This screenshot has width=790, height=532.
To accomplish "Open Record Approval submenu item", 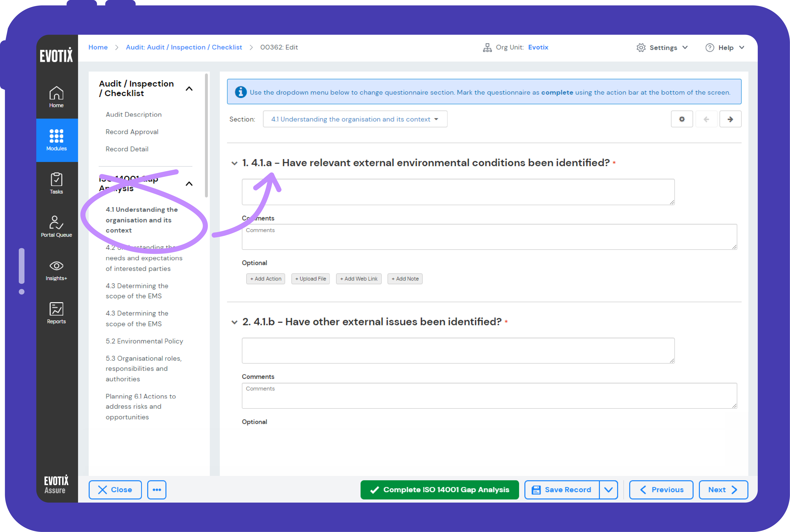I will [132, 131].
